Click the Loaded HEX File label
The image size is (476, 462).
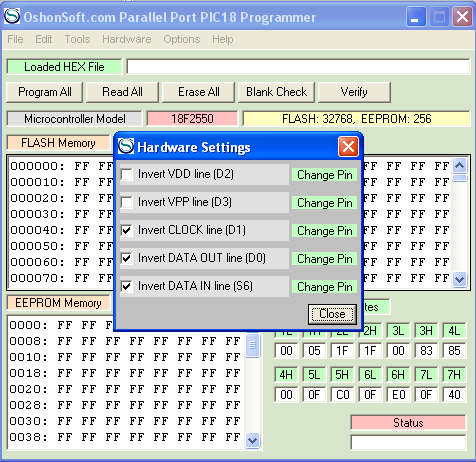(64, 67)
